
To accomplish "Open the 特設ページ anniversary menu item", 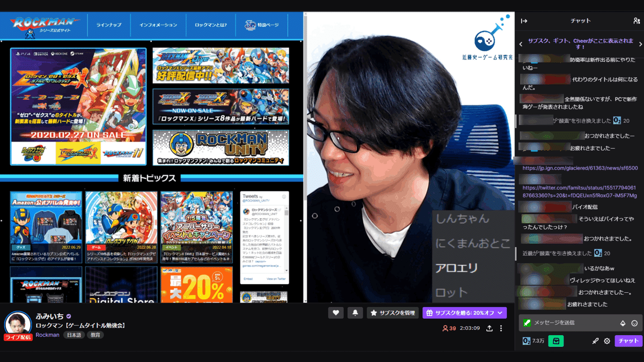I will click(262, 25).
